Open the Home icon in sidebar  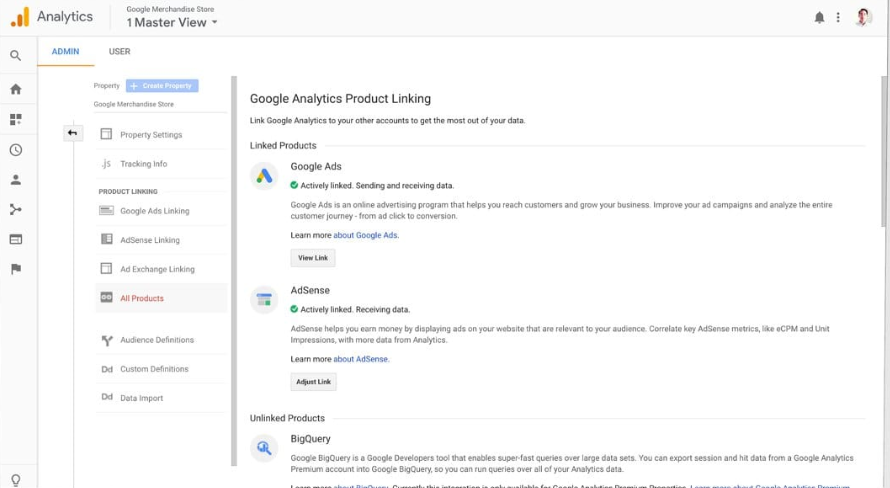point(15,89)
